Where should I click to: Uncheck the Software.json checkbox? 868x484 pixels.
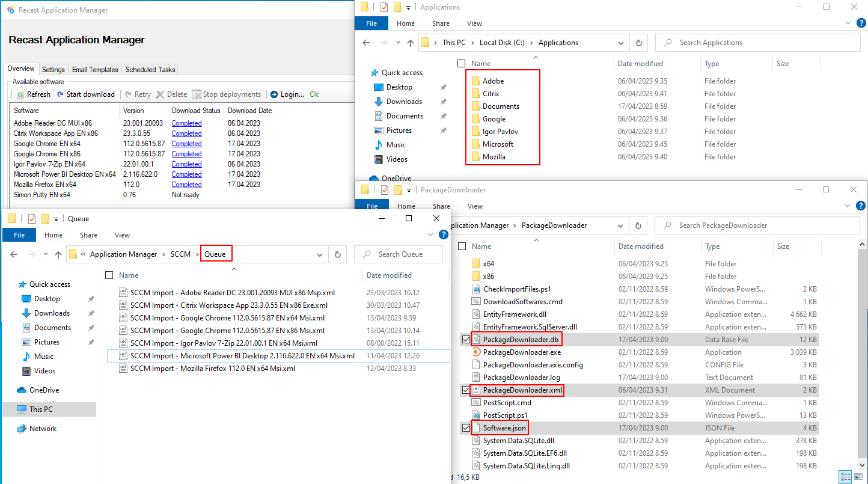click(466, 428)
